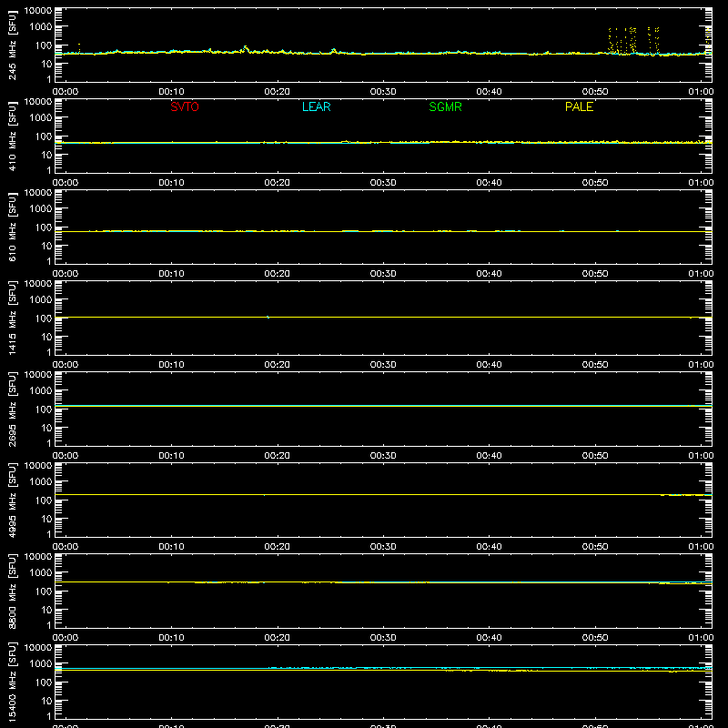This screenshot has height=728, width=728.
Task: Select the '245 MHz [SFU]' axis label
Action: [13, 45]
